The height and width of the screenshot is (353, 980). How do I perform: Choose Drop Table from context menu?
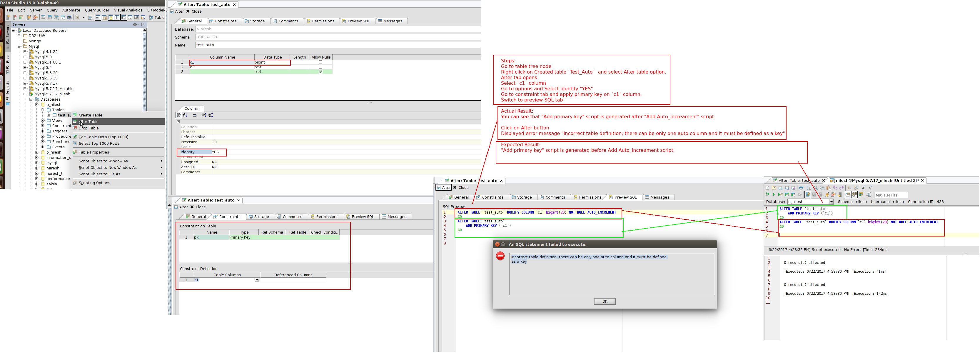click(118, 128)
